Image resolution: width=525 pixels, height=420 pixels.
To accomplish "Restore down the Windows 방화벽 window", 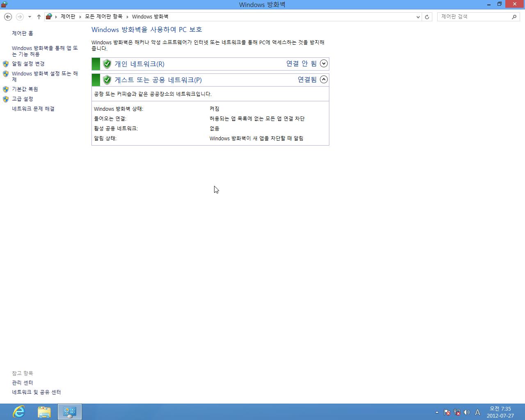I will pyautogui.click(x=500, y=5).
